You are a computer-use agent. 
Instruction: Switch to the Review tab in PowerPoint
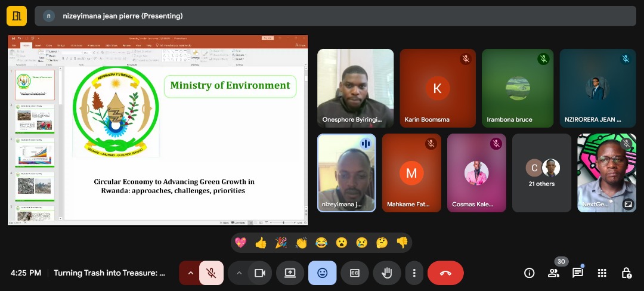pos(126,45)
